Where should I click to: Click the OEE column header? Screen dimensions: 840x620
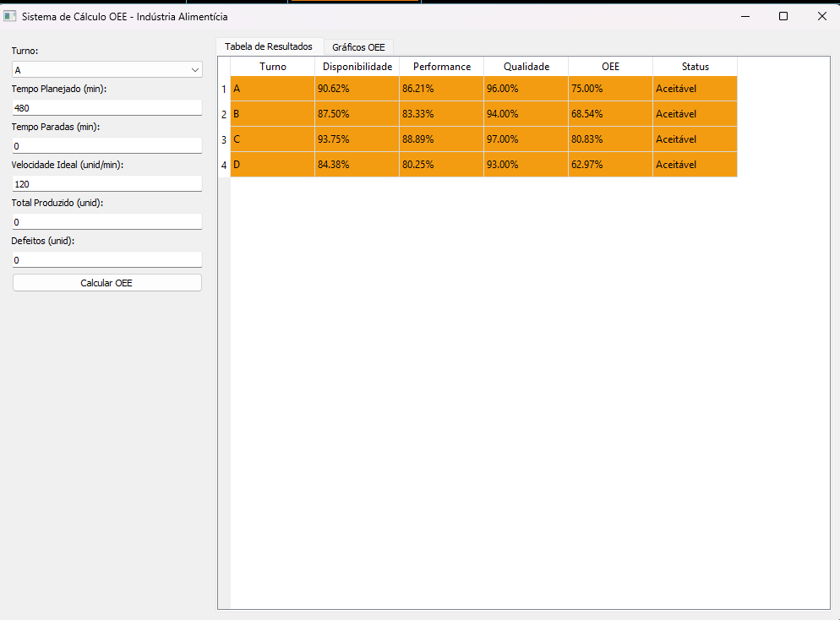[x=611, y=67]
